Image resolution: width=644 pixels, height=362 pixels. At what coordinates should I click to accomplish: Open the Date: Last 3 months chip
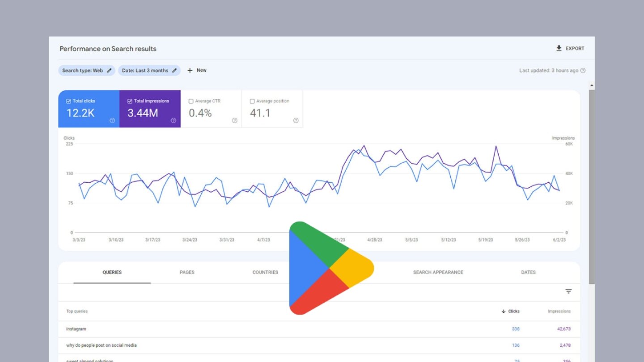[x=149, y=71]
